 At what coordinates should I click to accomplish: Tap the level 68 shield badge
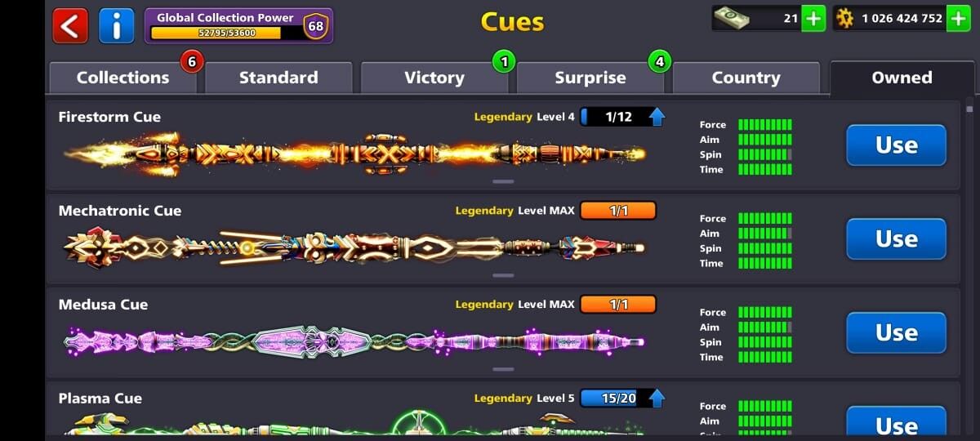(x=315, y=27)
